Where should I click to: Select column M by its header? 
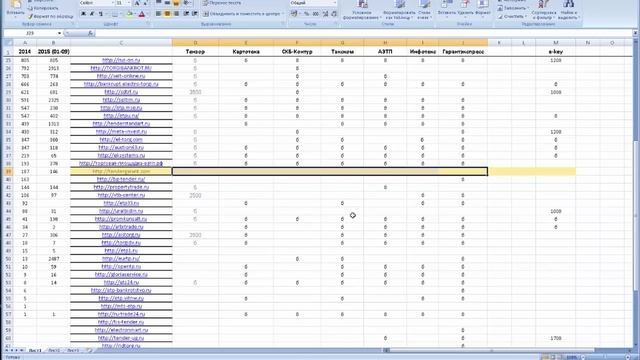556,42
